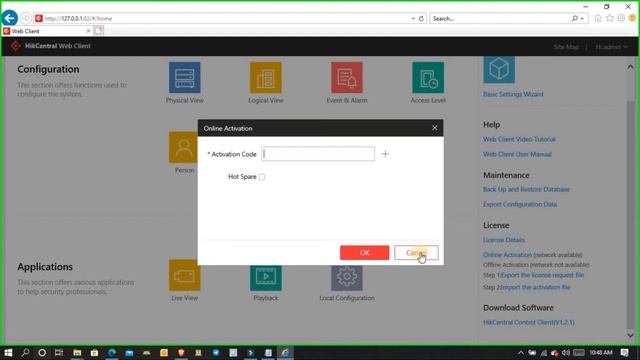Open the favorites star icon
Viewport: 640px width, 360px height.
(x=610, y=18)
